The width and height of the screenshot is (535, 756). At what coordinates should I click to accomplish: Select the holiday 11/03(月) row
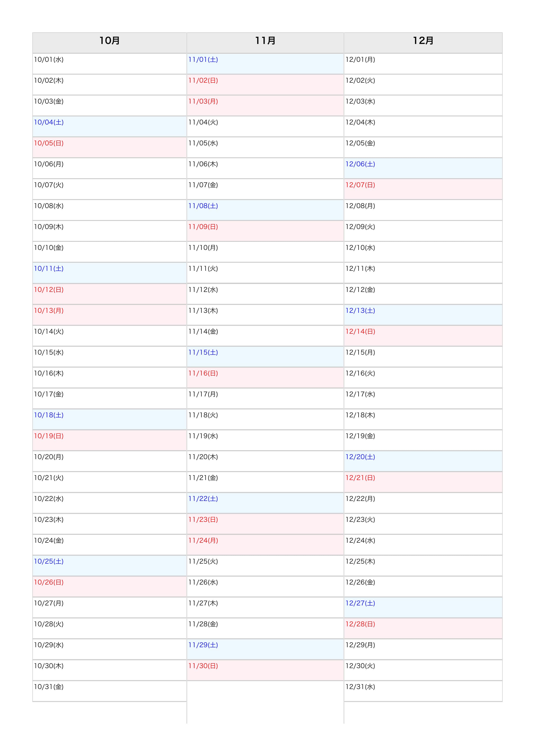coord(265,105)
